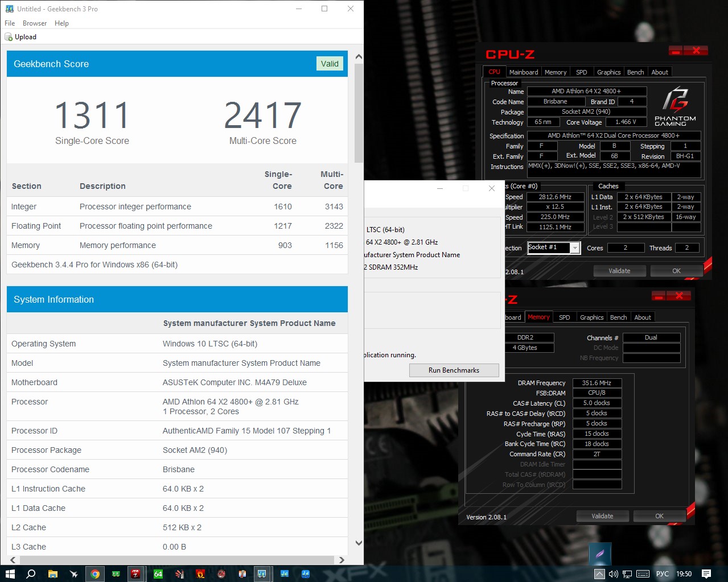Click the Integer row multi-core value 3143

click(334, 207)
